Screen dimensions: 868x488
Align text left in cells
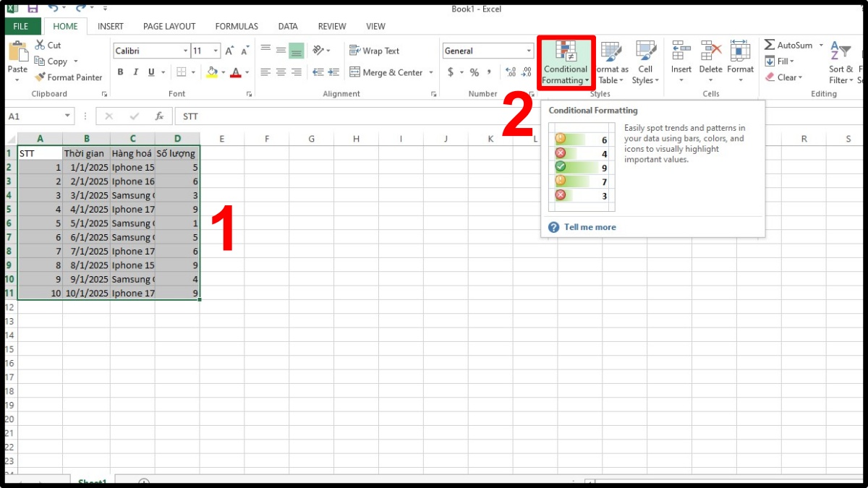tap(265, 72)
